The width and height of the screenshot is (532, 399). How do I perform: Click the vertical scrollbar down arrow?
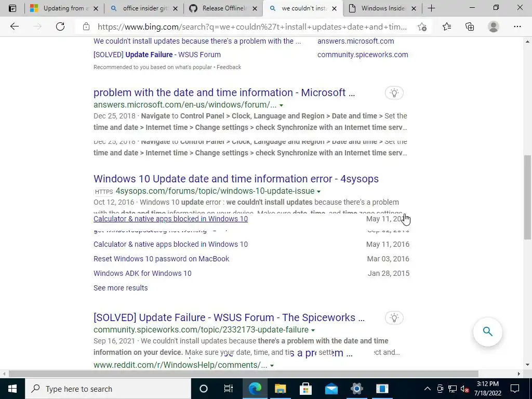point(528,365)
